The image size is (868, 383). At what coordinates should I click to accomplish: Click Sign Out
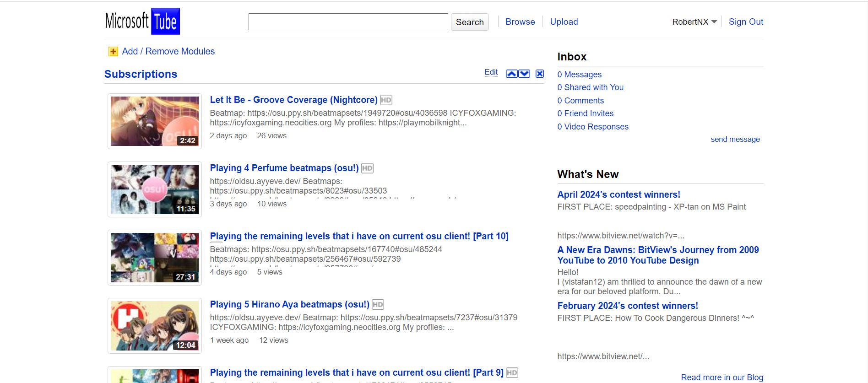coord(746,22)
